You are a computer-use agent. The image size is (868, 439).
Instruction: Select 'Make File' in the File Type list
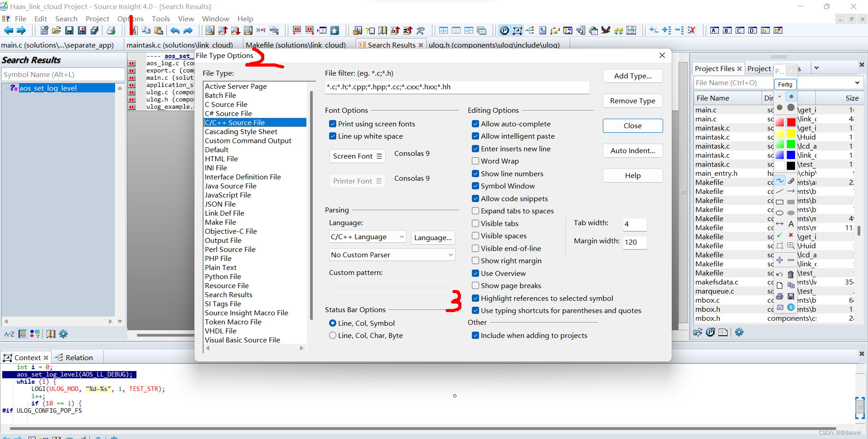pyautogui.click(x=256, y=222)
